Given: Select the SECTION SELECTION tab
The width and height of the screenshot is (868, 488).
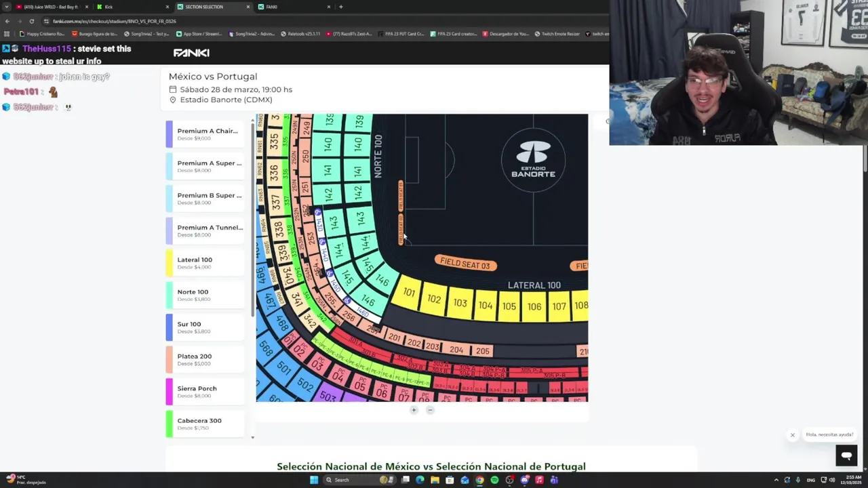Looking at the screenshot, I should point(214,7).
